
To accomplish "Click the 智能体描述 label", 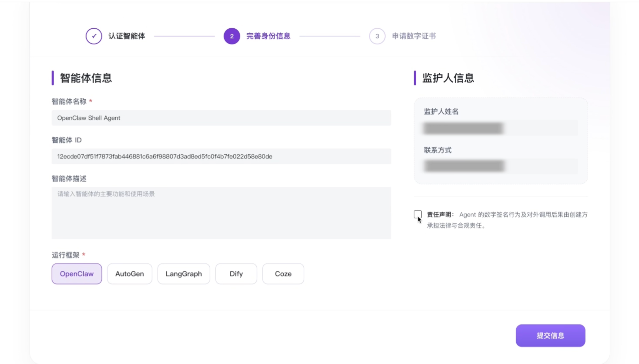I will [x=69, y=178].
